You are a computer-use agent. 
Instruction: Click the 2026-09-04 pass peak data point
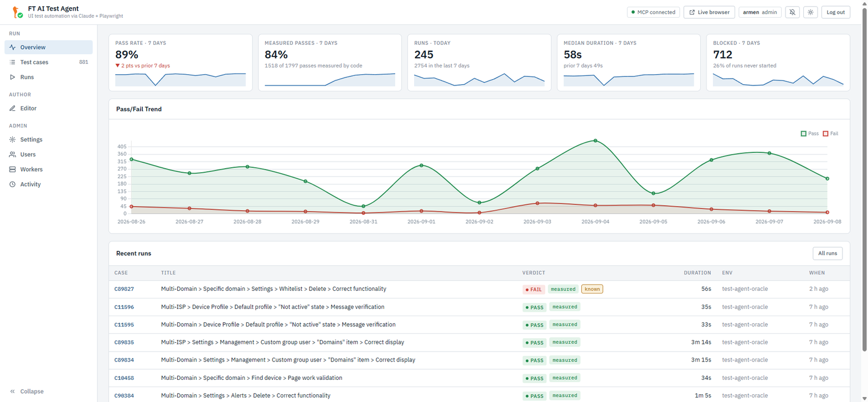(595, 141)
